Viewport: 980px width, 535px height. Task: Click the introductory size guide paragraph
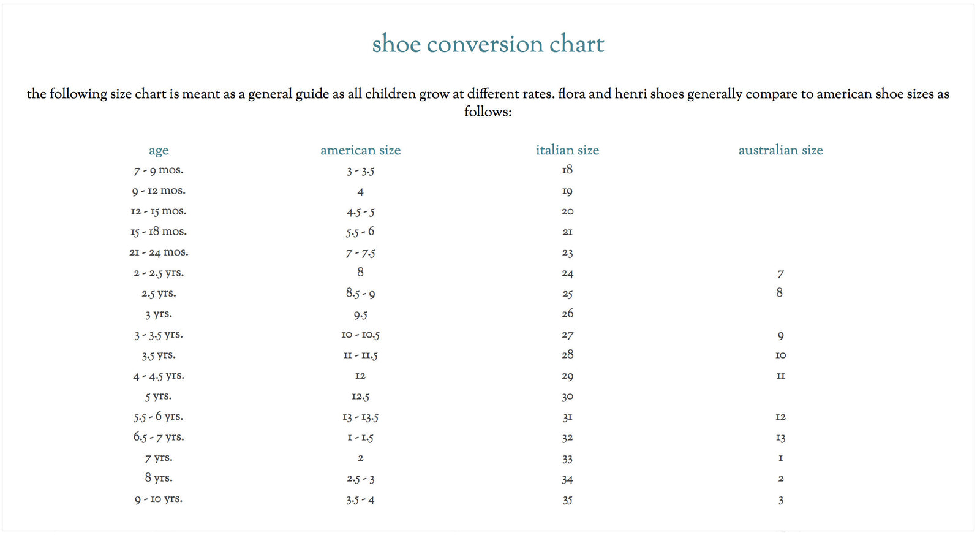coord(488,102)
